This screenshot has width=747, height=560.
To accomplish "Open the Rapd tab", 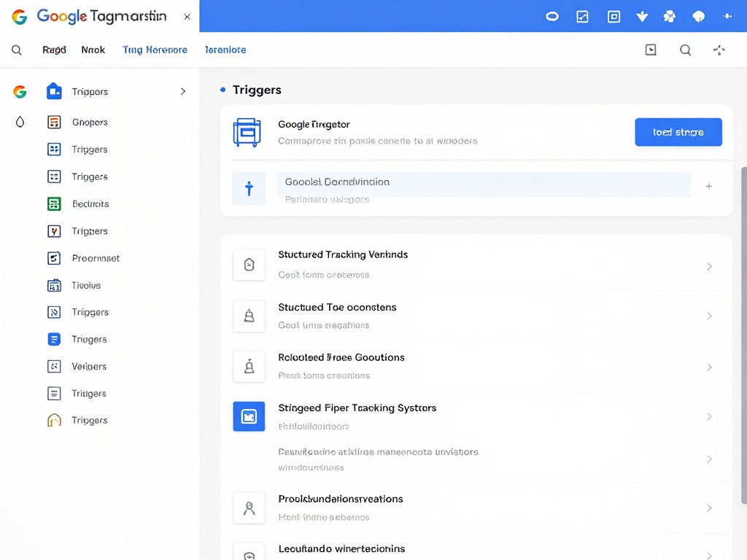I will (x=54, y=50).
